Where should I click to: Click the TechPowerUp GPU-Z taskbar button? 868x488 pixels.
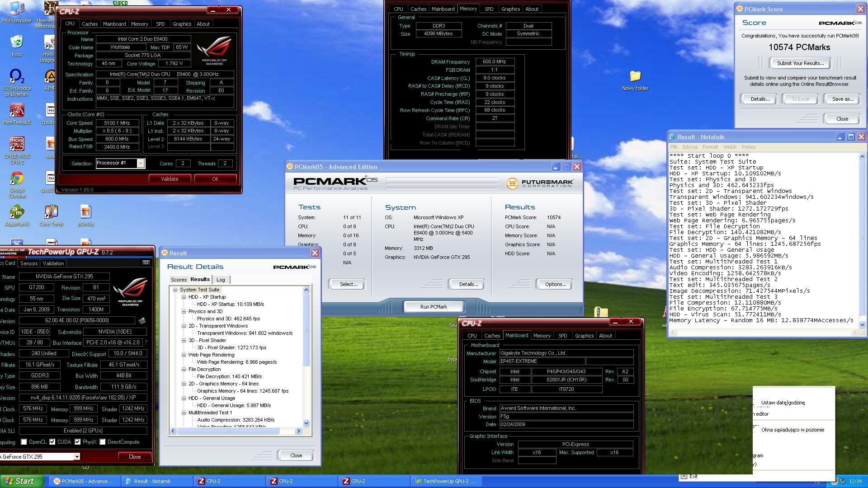pos(445,481)
